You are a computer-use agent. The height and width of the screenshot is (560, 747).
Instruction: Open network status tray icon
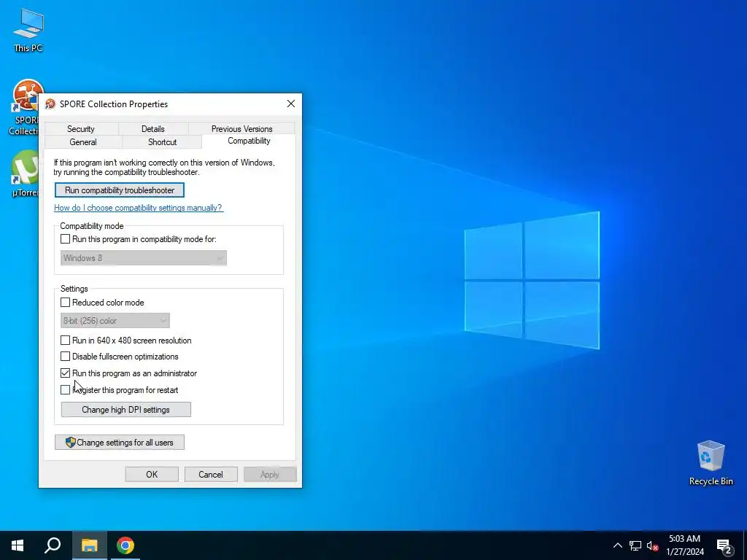635,545
